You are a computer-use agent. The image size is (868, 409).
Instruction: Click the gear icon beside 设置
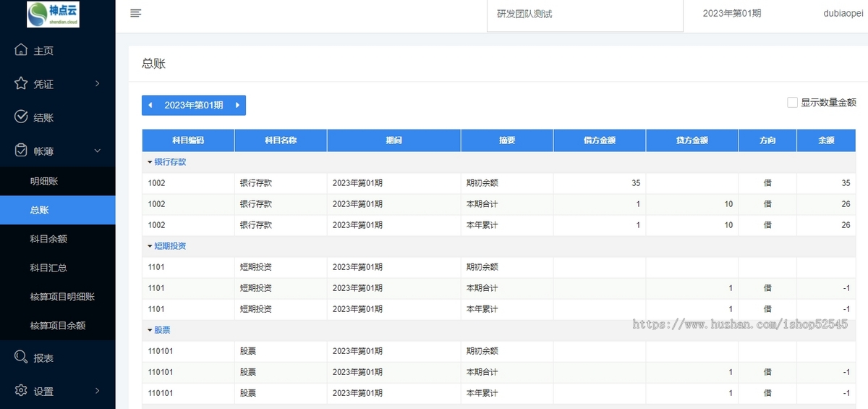pos(21,390)
